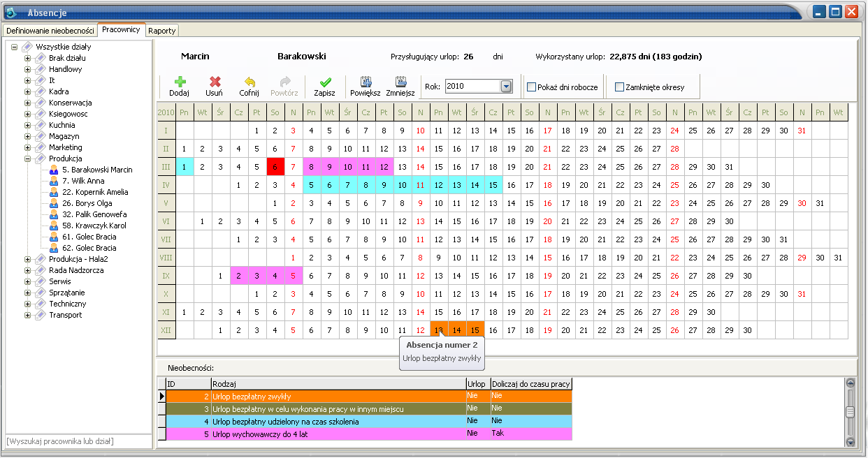This screenshot has width=868, height=458.
Task: Click month VIII row header
Action: tap(166, 258)
